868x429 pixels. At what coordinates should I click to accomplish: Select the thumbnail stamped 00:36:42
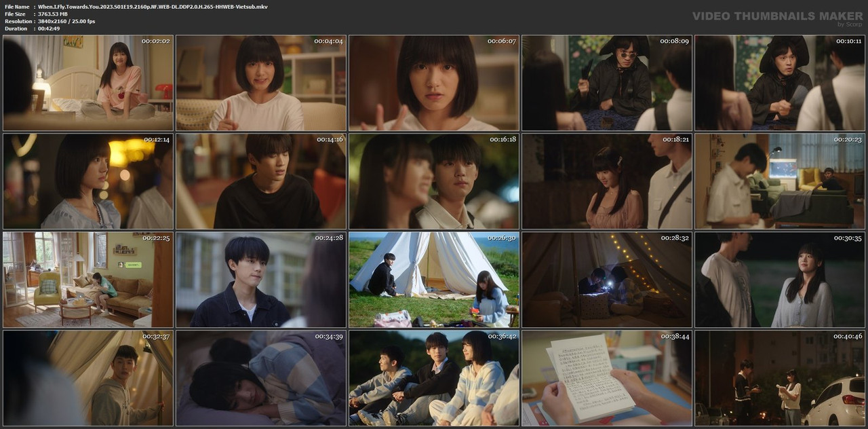pos(434,378)
